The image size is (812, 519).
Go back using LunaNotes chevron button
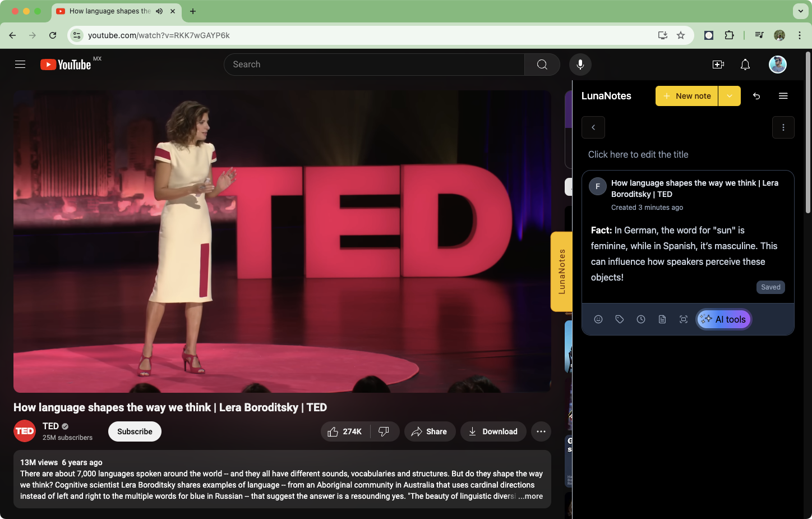pyautogui.click(x=593, y=127)
